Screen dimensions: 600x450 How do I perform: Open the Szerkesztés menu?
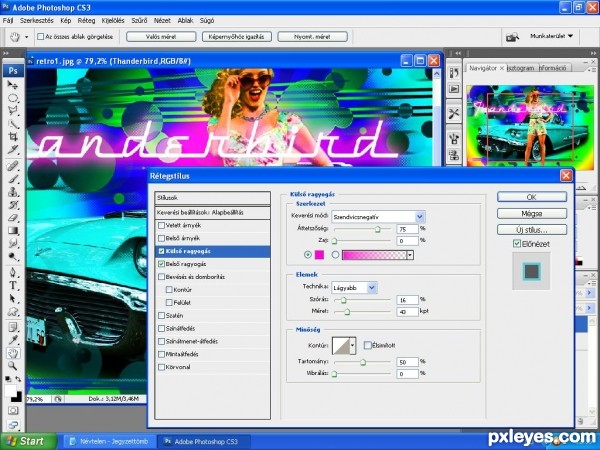point(37,21)
